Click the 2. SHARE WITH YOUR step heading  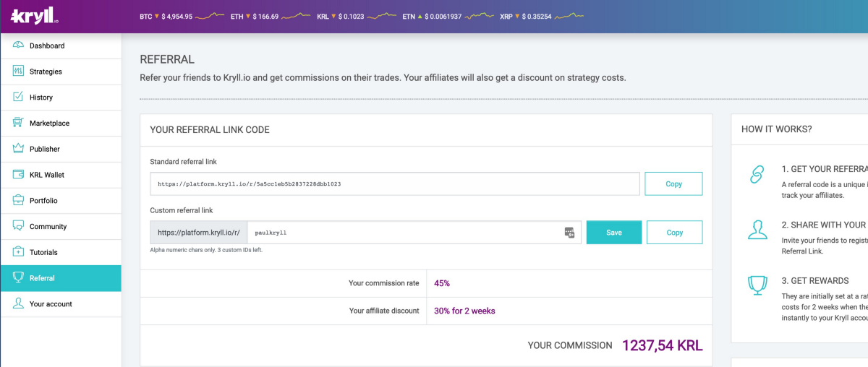pos(824,225)
